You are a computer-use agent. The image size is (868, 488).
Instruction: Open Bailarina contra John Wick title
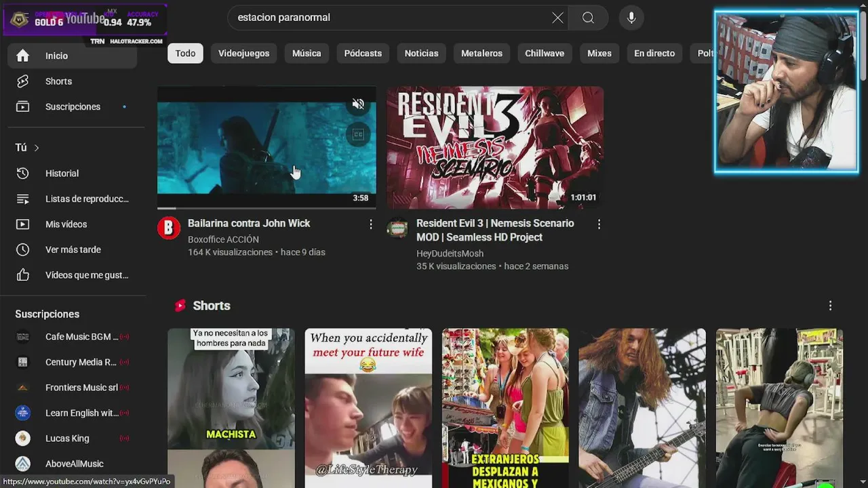tap(249, 224)
